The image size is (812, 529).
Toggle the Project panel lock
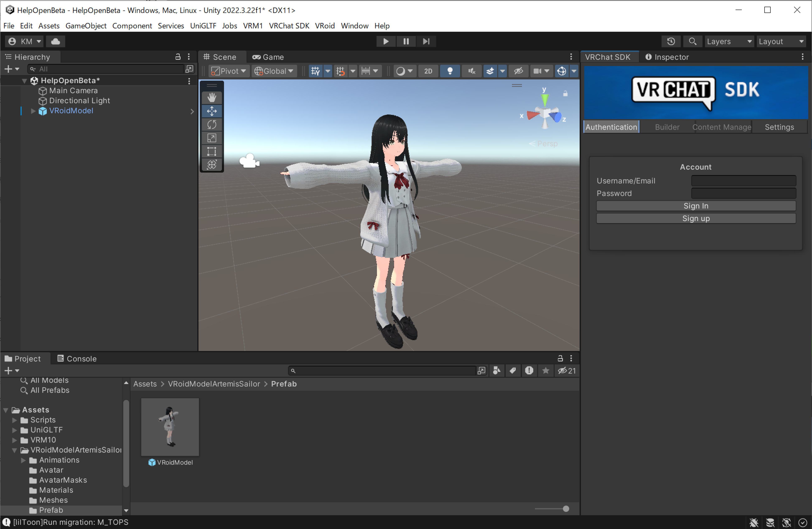point(560,359)
